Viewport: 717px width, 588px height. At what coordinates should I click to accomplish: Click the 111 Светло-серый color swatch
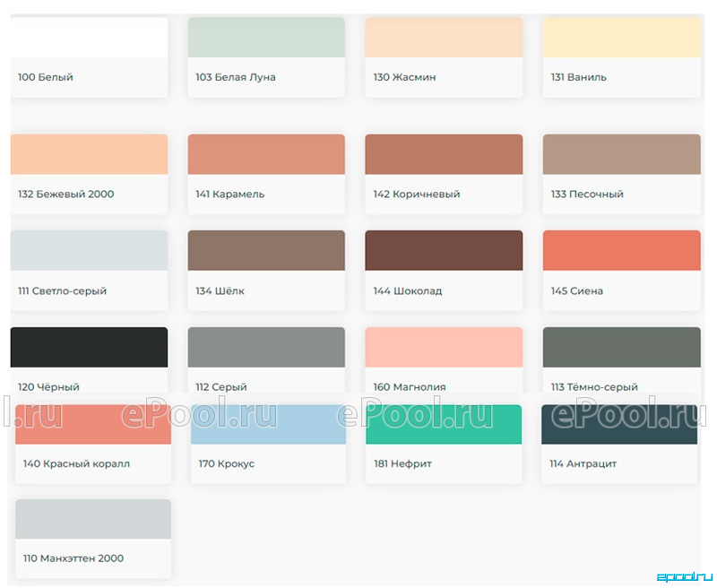point(89,251)
